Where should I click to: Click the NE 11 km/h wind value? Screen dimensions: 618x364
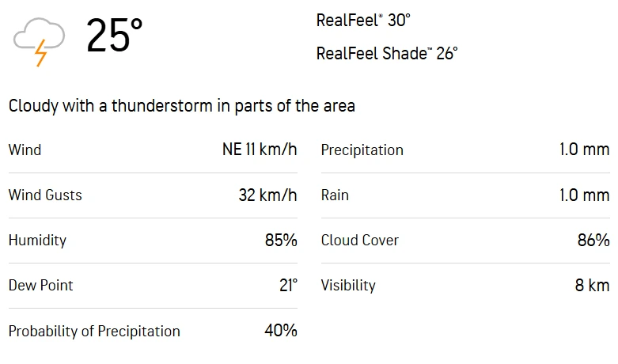tap(259, 150)
